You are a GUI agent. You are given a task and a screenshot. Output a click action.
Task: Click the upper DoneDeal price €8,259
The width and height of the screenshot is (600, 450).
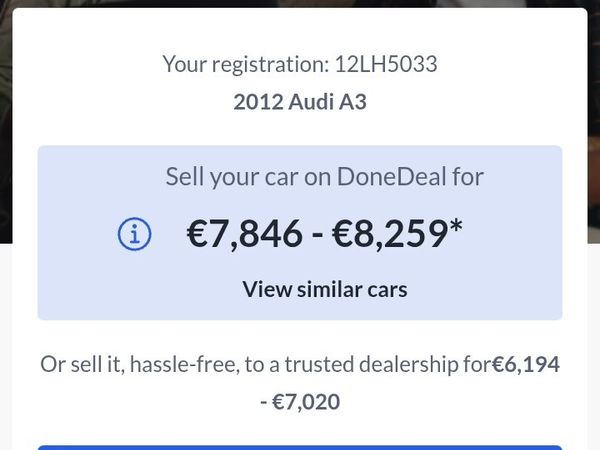[x=389, y=234]
